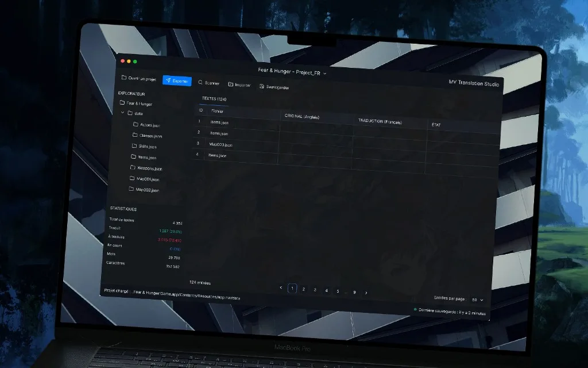588x368 pixels.
Task: Click the En cours statistic label
Action: pyautogui.click(x=115, y=245)
